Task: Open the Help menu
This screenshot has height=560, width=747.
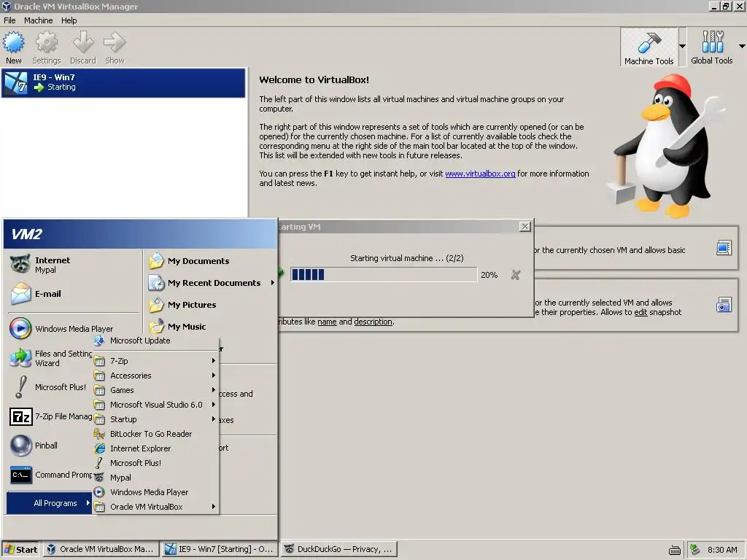Action: [69, 20]
